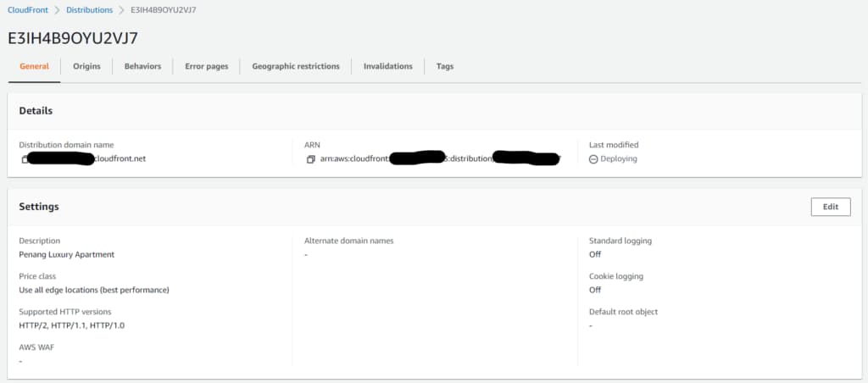Go back to Distributions breadcrumb link
The width and height of the screenshot is (868, 383).
[x=89, y=10]
